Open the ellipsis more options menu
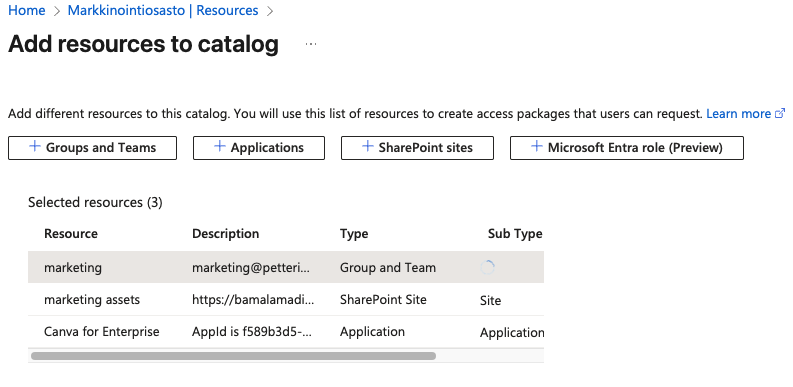 click(311, 44)
